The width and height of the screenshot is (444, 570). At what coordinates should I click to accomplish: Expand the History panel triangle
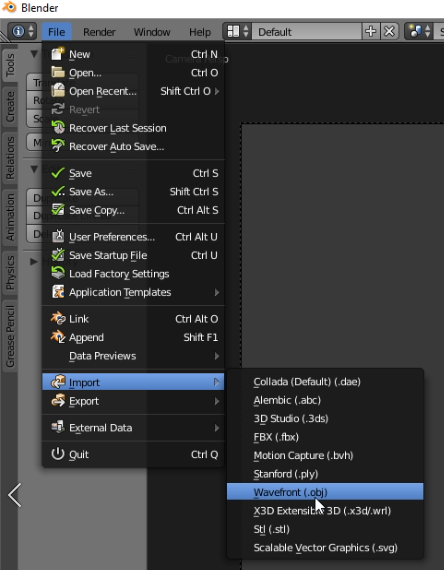pyautogui.click(x=34, y=261)
